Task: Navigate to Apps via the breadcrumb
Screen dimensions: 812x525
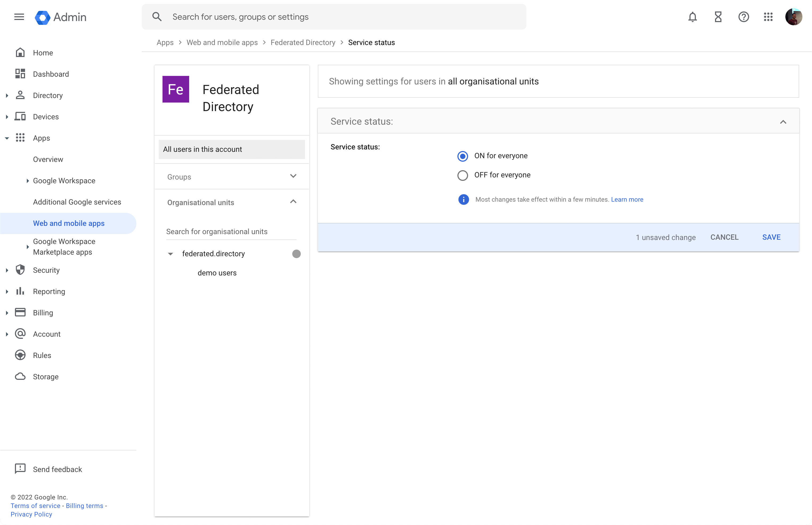Action: (165, 42)
